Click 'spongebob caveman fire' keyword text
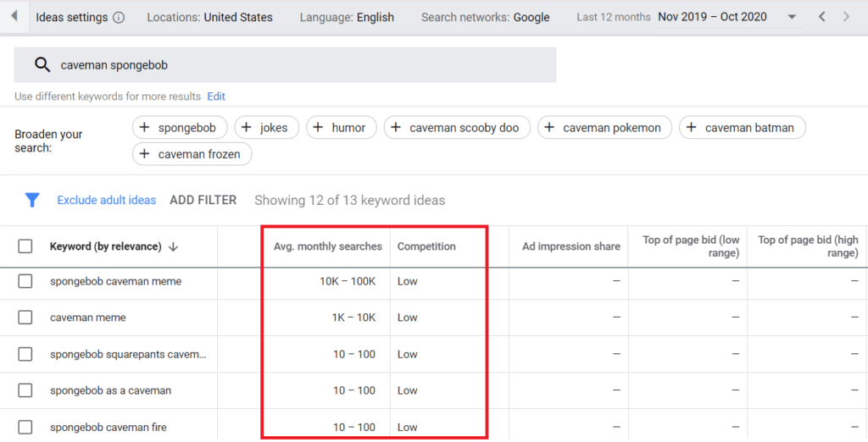 coord(108,427)
